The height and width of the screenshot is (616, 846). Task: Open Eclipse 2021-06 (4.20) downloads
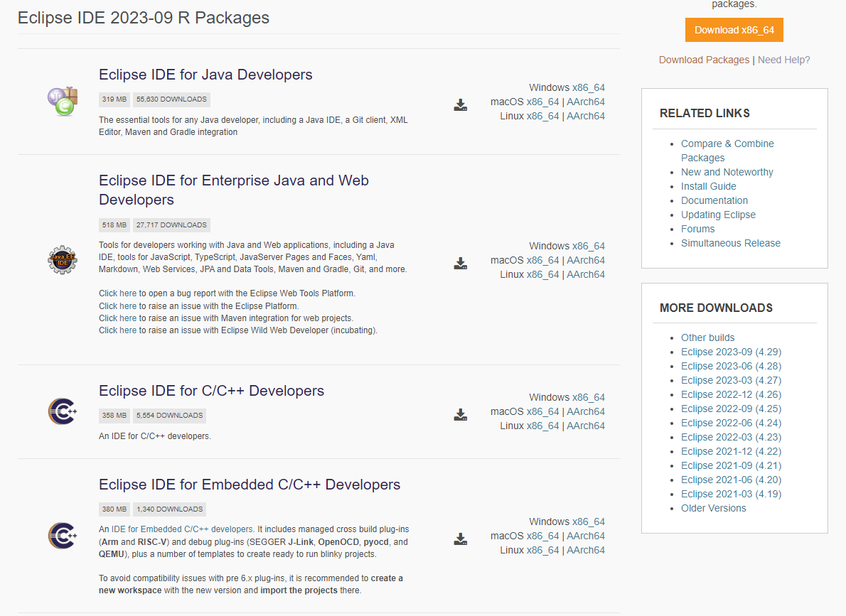[731, 480]
